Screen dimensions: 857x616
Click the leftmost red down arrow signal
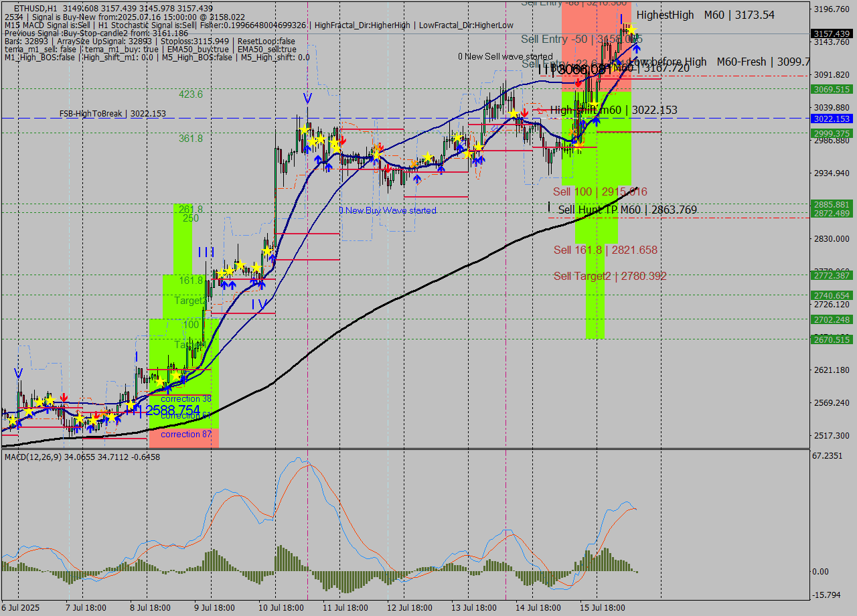point(64,398)
